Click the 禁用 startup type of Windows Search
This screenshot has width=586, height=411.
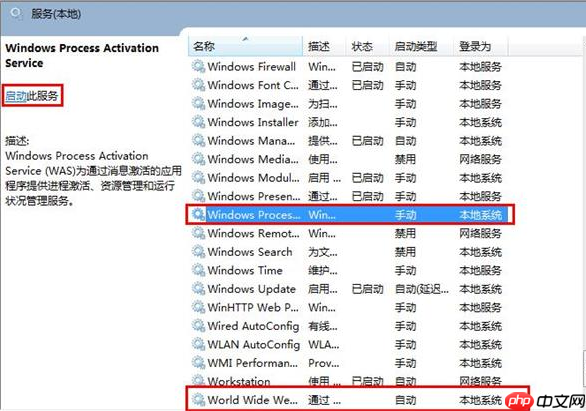coord(405,252)
